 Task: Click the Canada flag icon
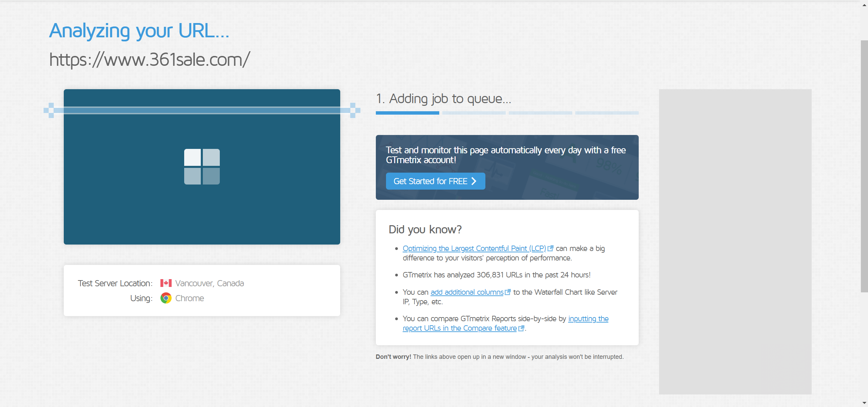coord(166,283)
